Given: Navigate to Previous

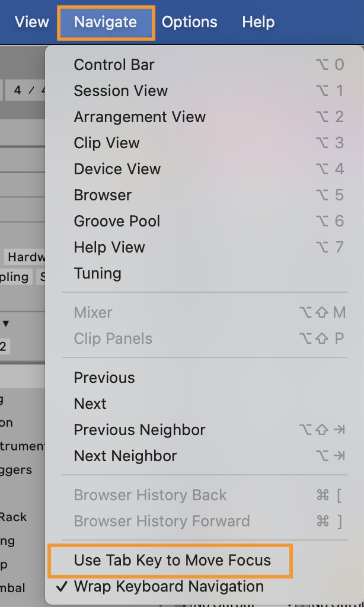Looking at the screenshot, I should 104,377.
